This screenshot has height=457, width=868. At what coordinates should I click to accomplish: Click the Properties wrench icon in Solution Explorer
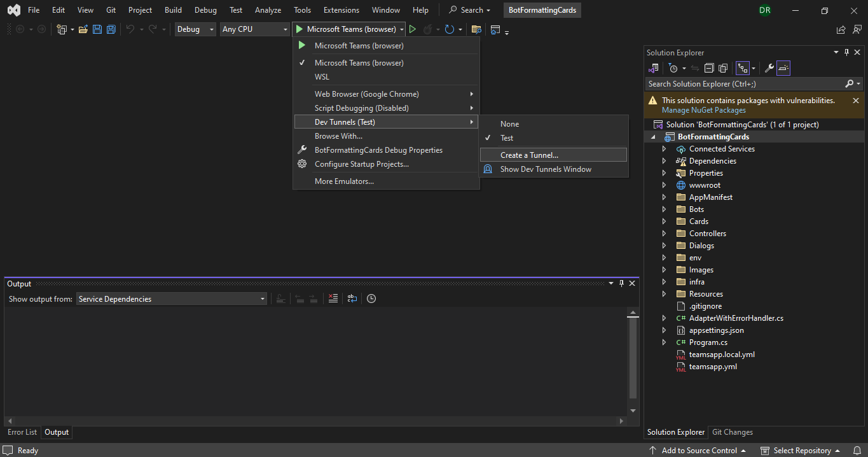pyautogui.click(x=769, y=68)
